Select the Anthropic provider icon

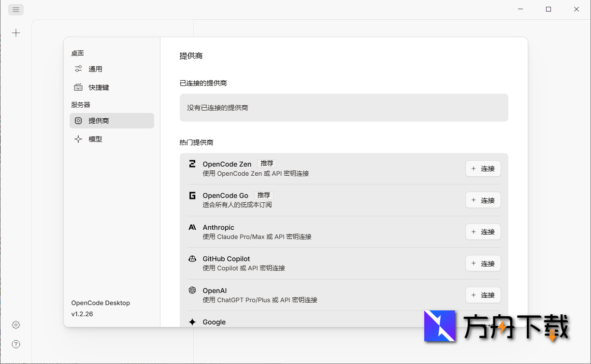tap(192, 227)
